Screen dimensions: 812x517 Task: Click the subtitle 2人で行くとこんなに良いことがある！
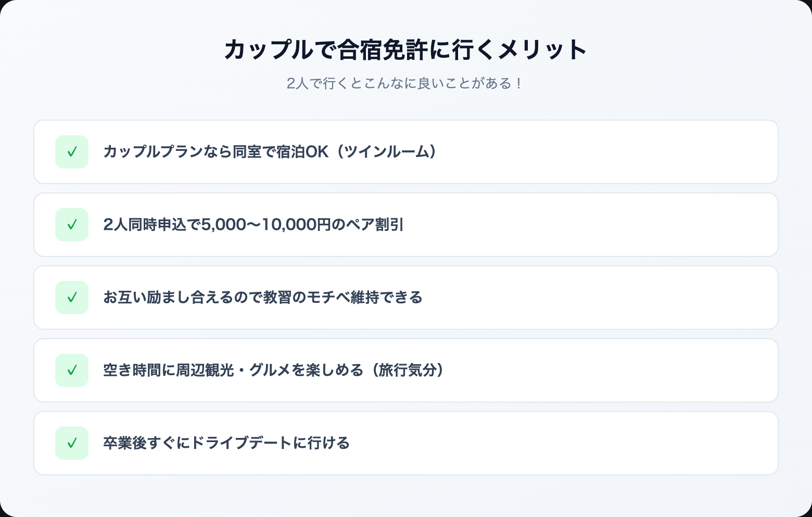click(x=405, y=83)
